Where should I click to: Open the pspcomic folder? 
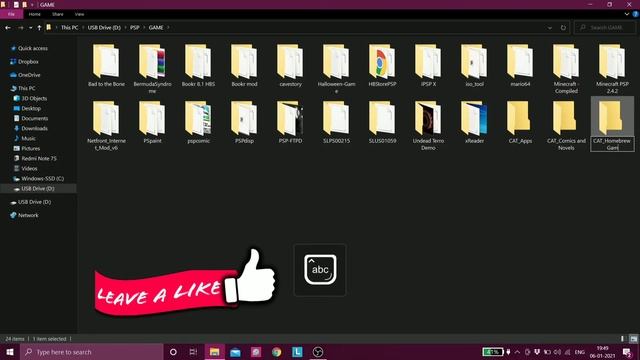pos(198,122)
